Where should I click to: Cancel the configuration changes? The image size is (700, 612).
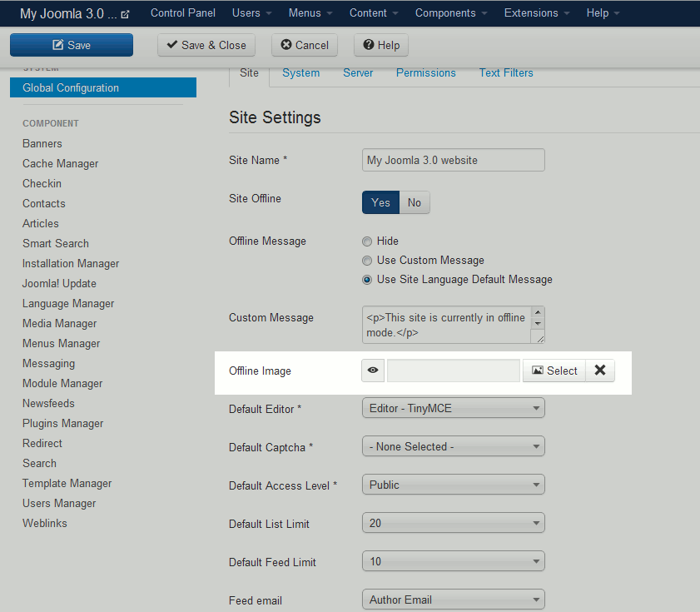point(305,45)
